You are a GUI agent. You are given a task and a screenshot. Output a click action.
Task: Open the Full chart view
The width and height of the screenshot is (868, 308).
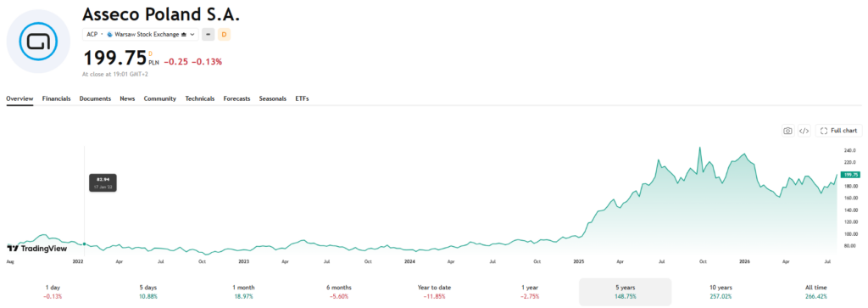point(838,131)
